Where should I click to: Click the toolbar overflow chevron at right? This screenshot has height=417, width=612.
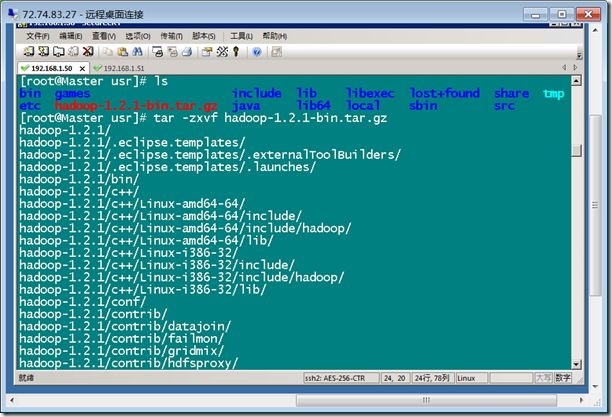[579, 55]
